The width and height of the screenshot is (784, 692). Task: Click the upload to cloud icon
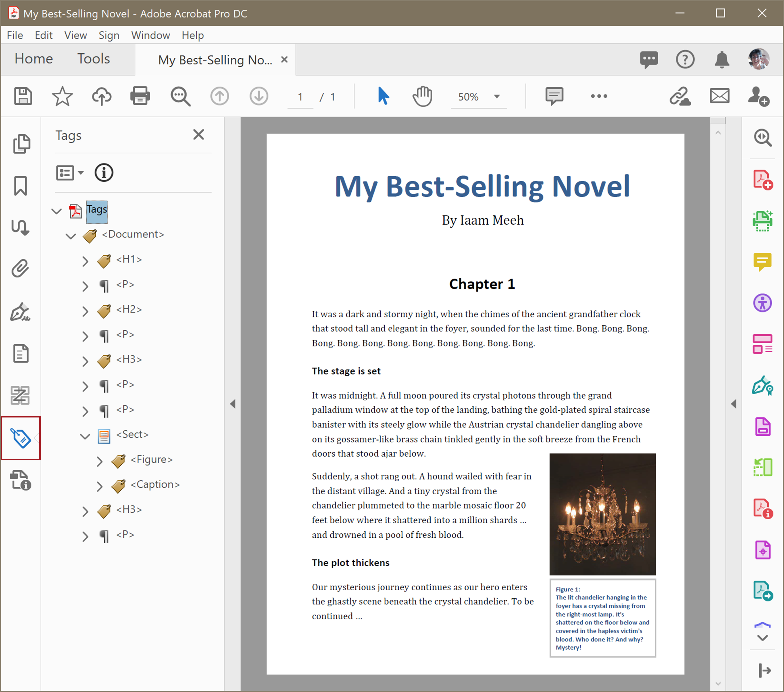(102, 96)
